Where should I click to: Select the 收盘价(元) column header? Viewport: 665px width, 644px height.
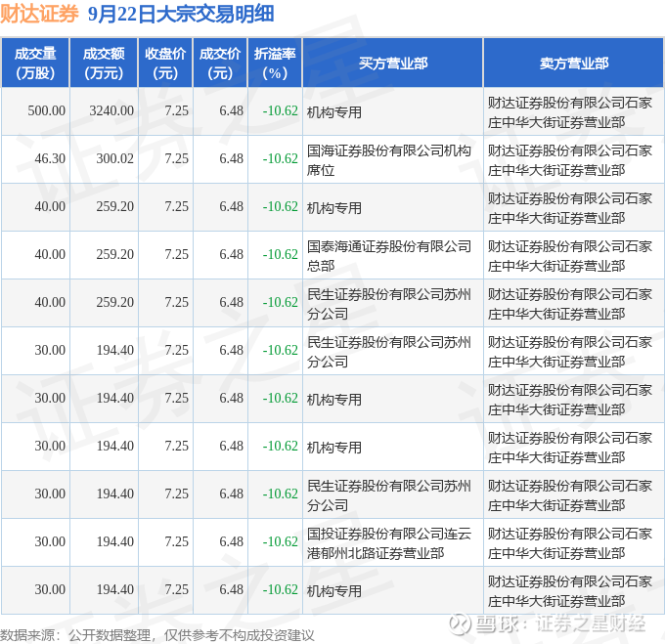pyautogui.click(x=165, y=63)
